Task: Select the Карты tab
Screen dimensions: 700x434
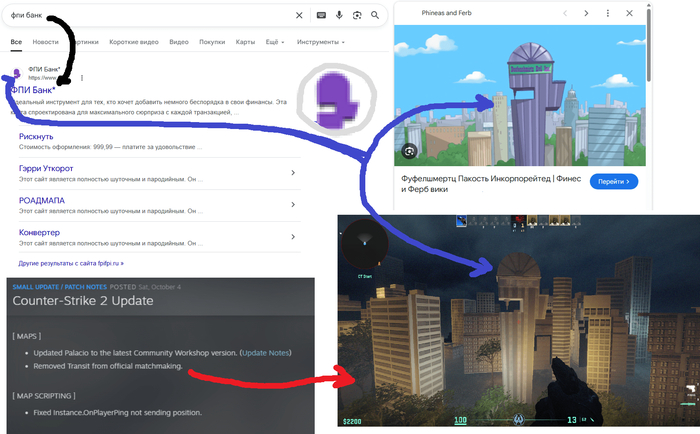Action: coord(244,42)
